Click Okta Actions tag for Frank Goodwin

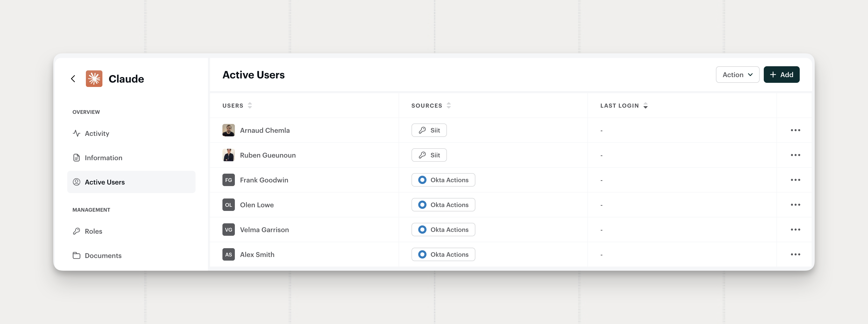[x=443, y=180]
